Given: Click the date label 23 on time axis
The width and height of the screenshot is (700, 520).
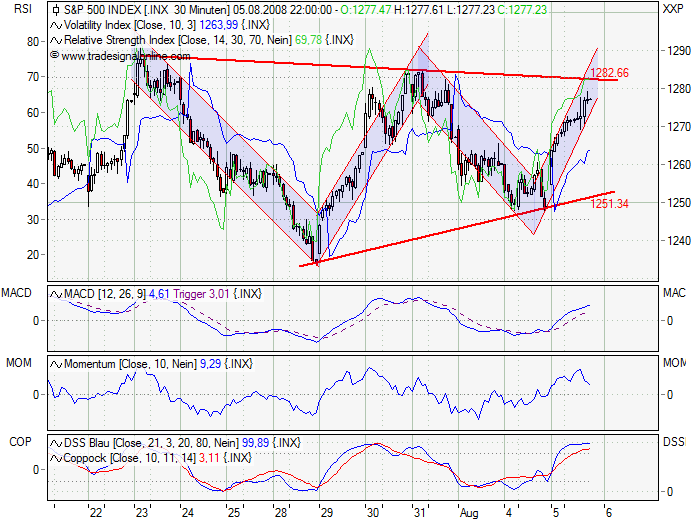Looking at the screenshot, I should (x=142, y=512).
